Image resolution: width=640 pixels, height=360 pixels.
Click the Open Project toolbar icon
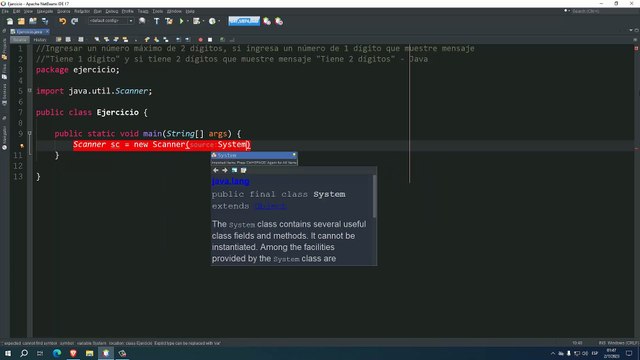pos(33,21)
